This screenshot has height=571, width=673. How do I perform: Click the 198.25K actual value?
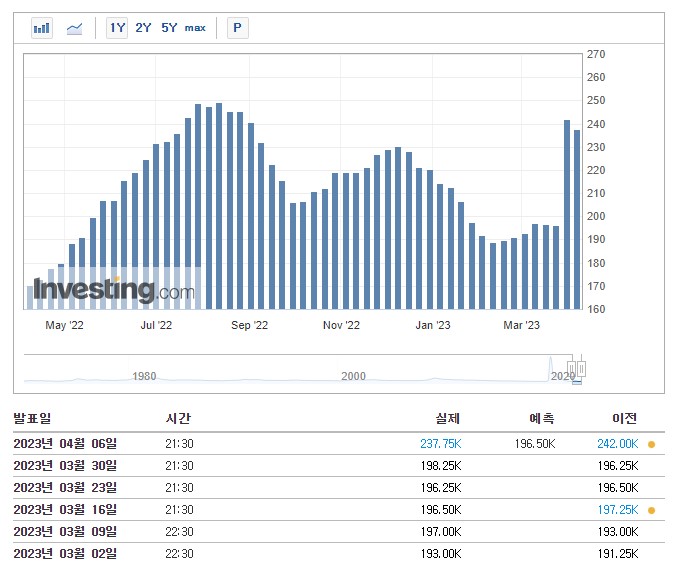441,466
